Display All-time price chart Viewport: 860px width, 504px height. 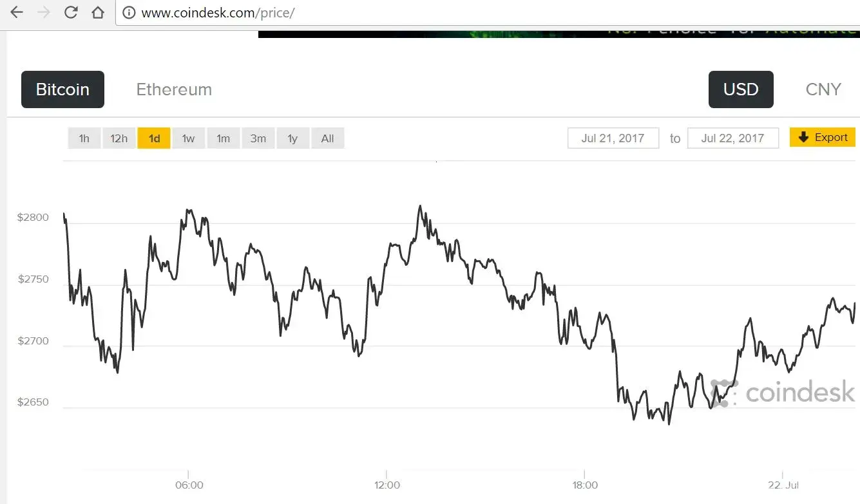tap(327, 138)
